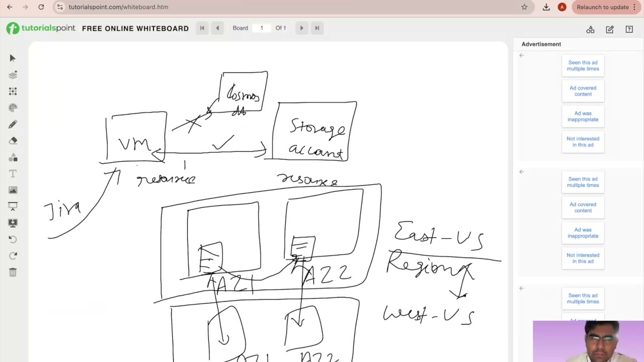Choose 'Ad was inappropriate' in second ad
Viewport: 644px width, 362px height.
click(x=583, y=233)
